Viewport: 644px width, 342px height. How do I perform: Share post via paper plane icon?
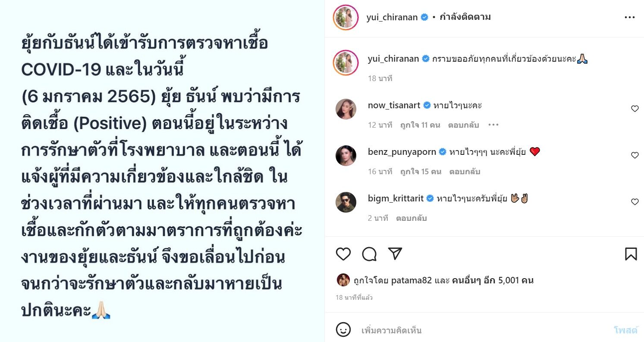(x=395, y=254)
